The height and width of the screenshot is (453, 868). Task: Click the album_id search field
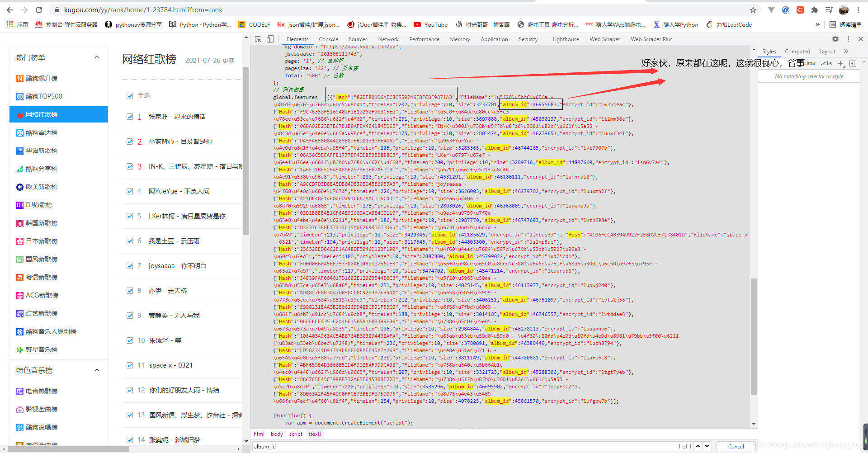click(463, 446)
